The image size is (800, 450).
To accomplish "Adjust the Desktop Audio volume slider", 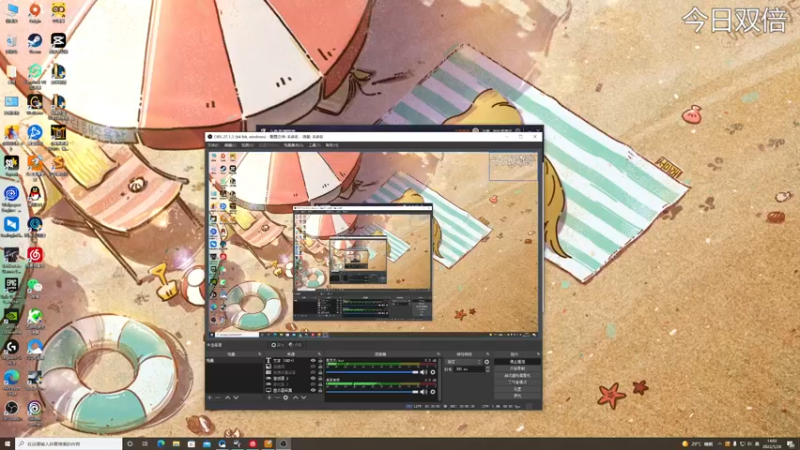I will click(x=372, y=392).
